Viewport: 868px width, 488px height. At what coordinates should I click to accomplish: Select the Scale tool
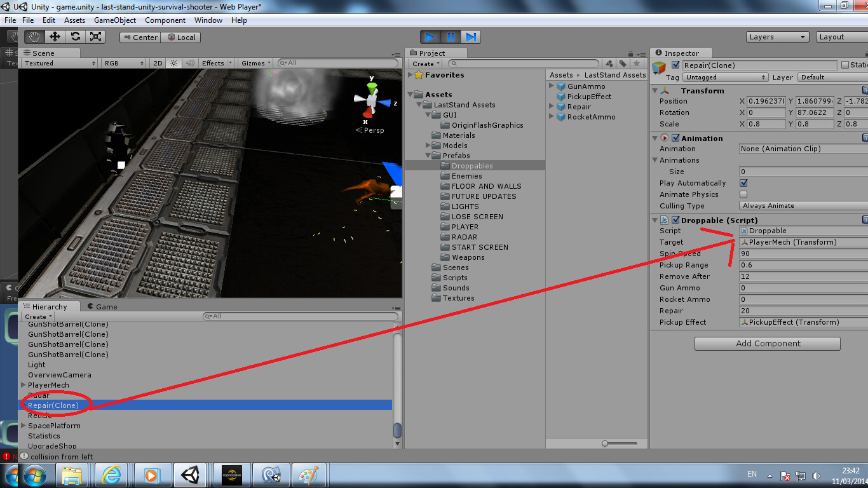click(x=97, y=37)
